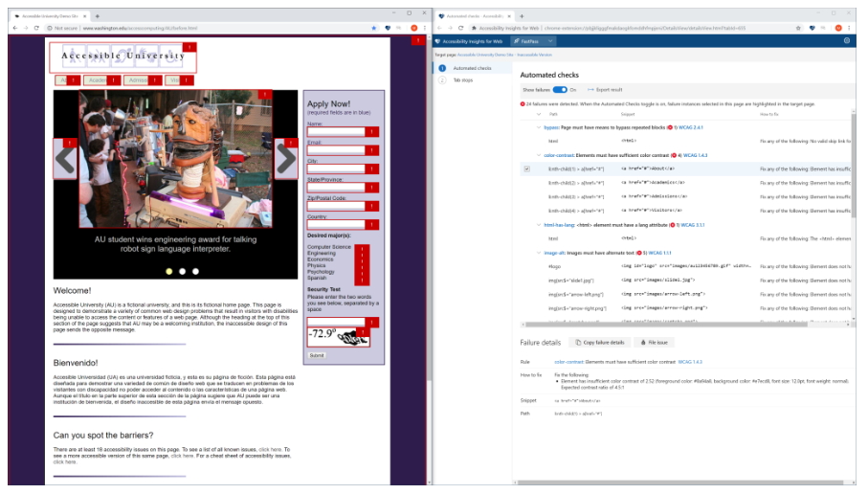Select the #logo image-alt failure row

[x=686, y=266]
